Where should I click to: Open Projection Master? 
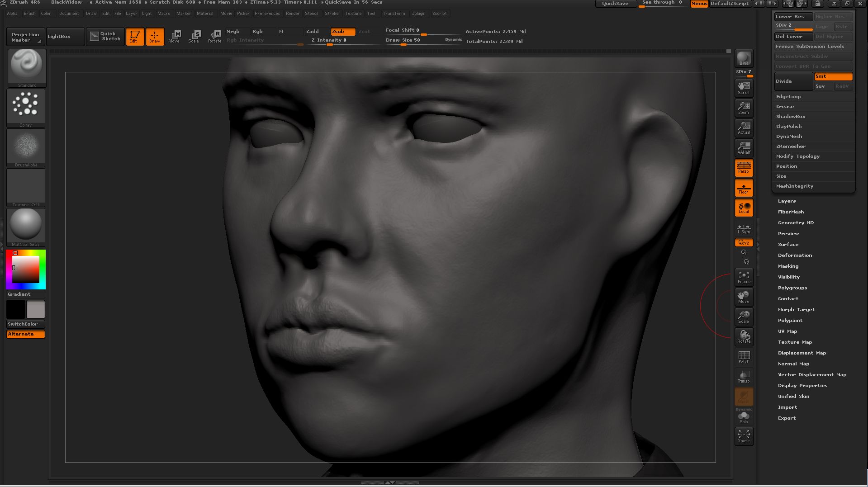25,37
